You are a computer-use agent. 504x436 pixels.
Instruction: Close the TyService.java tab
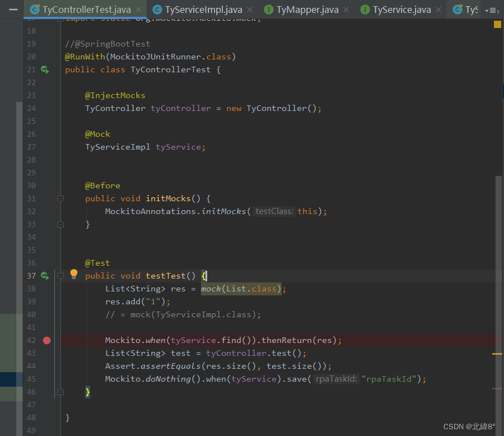(438, 10)
